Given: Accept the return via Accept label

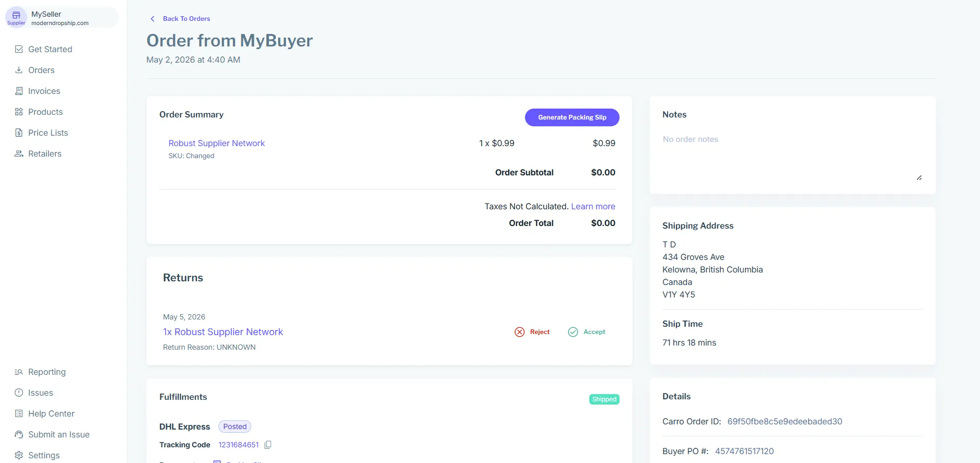Looking at the screenshot, I should [594, 332].
